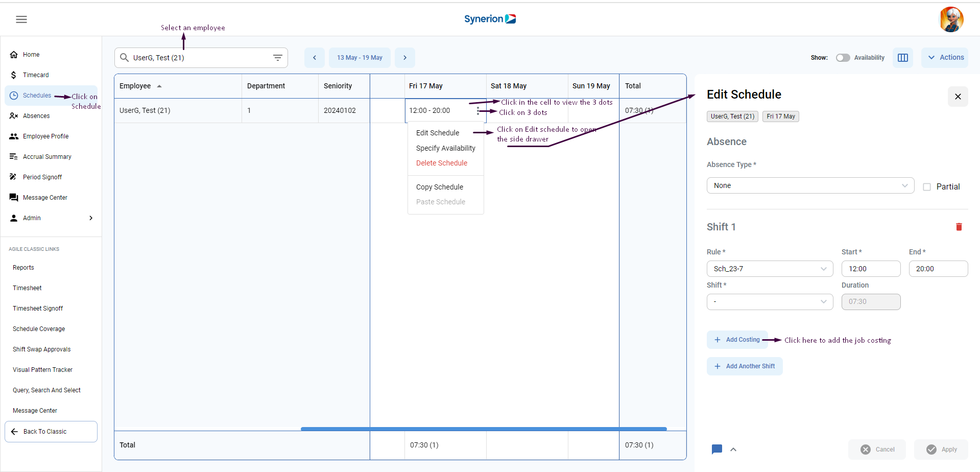980x472 pixels.
Task: Open Query, Search And Select link
Action: [47, 390]
